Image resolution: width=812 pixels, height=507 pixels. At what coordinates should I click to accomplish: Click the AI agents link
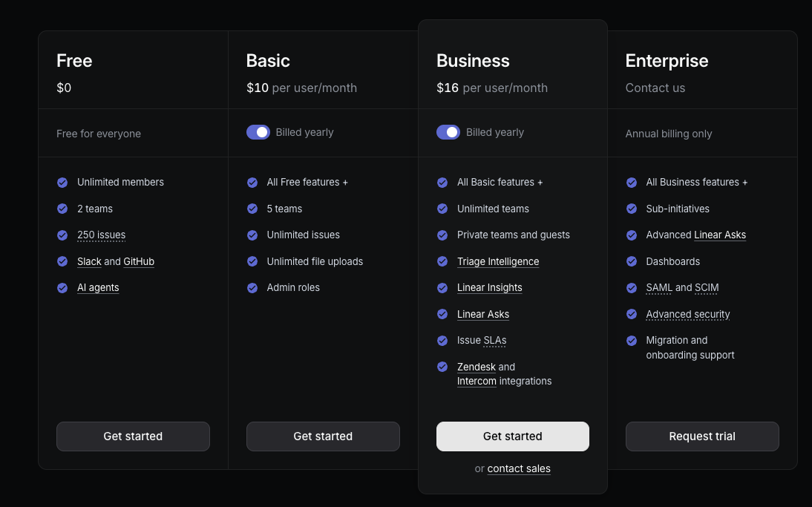pyautogui.click(x=98, y=287)
